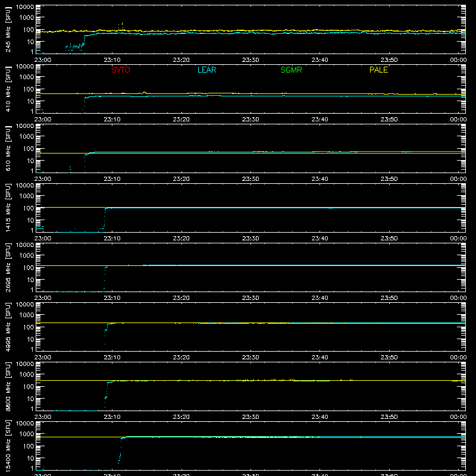Click 23:10 tick under the 245 MHz plot
The height and width of the screenshot is (476, 476).
112,60
